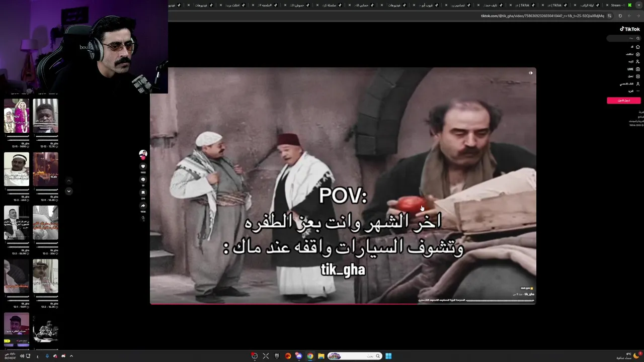
Task: Open Epic Games launcher from taskbar
Action: coord(277,356)
